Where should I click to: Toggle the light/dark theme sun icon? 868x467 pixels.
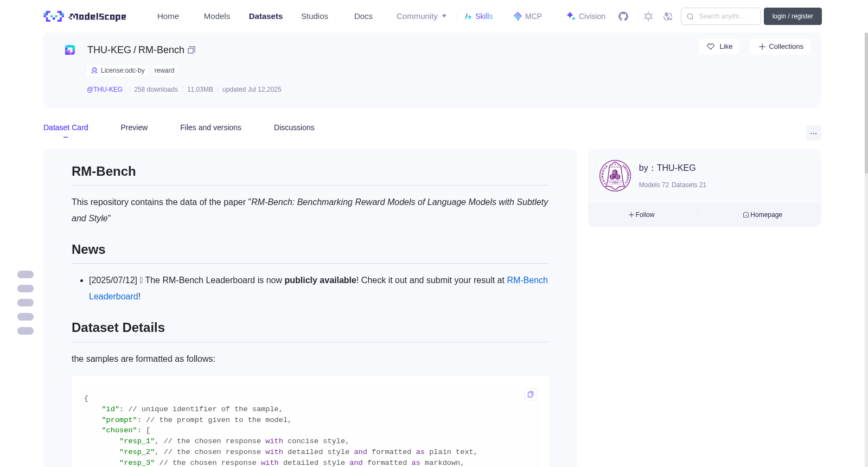point(648,16)
